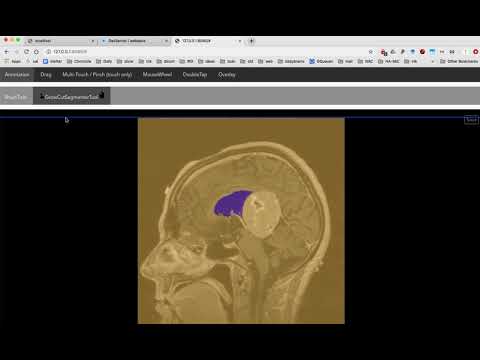
Task: Click the red circular icon at toolbar end
Action: (x=476, y=52)
